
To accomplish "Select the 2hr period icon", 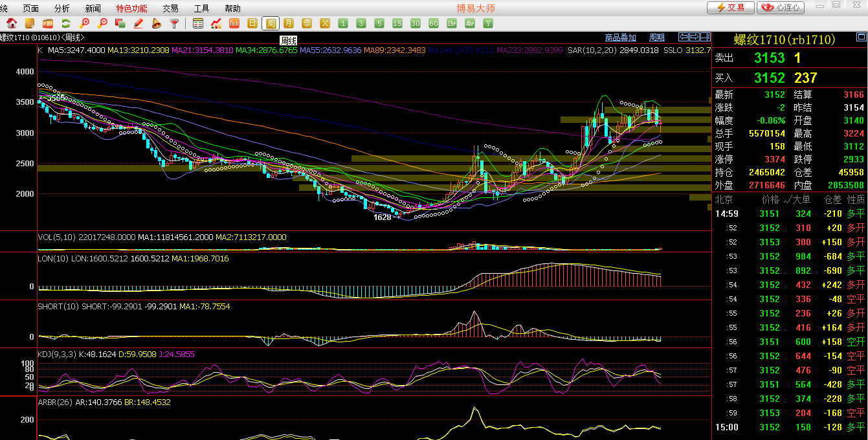I will coord(452,23).
